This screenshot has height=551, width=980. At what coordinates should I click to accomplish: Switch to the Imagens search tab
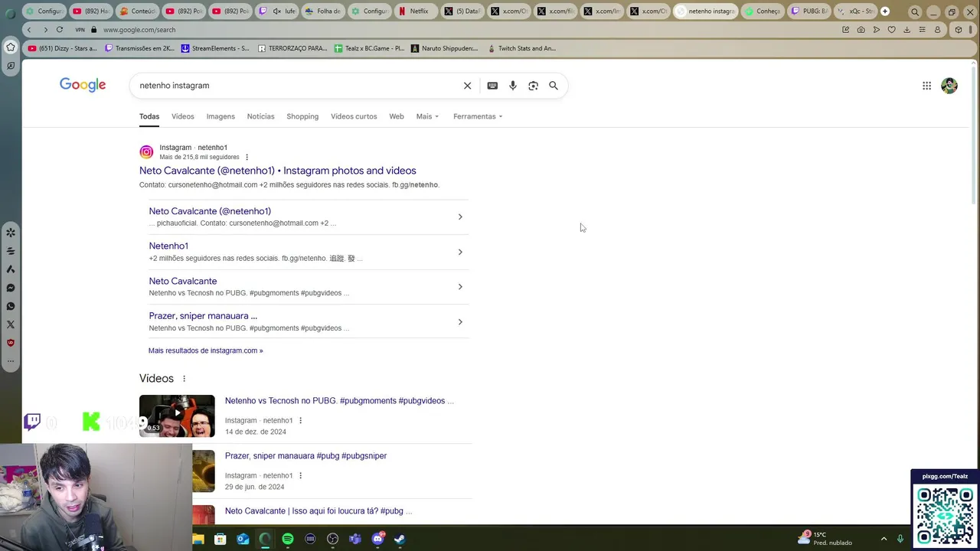220,116
